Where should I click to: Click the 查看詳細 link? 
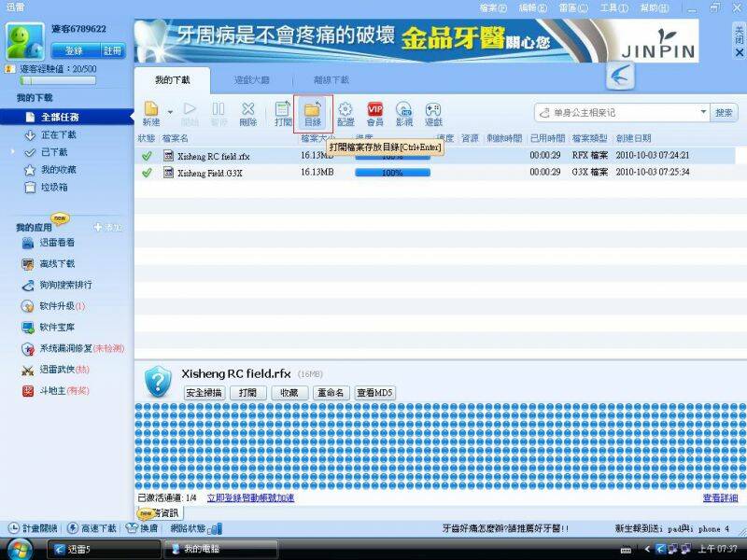720,498
